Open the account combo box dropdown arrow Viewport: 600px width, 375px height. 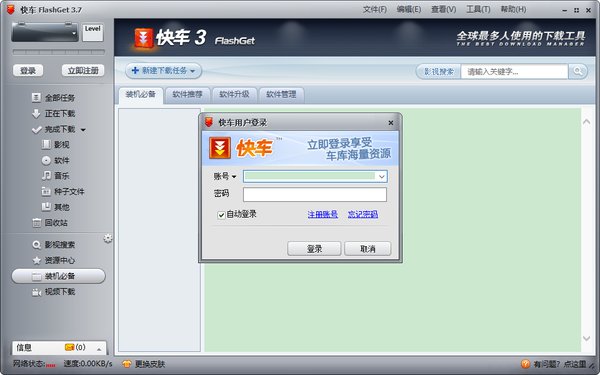coord(382,176)
